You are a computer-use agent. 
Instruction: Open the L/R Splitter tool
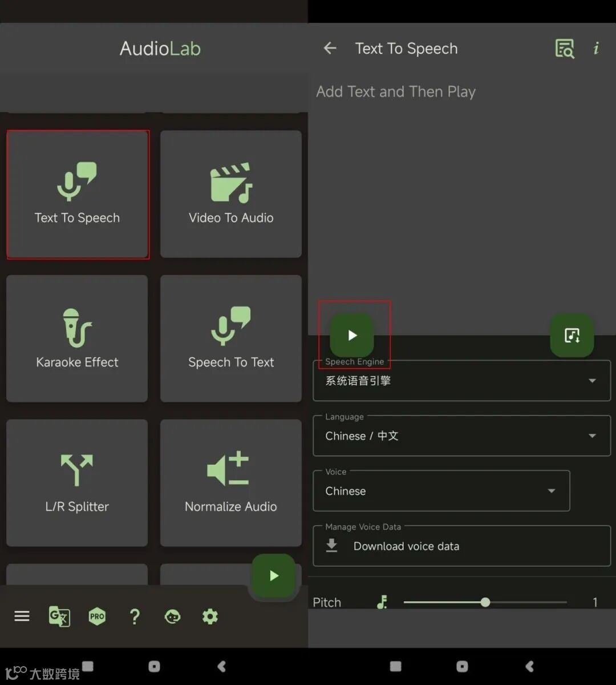(x=77, y=483)
